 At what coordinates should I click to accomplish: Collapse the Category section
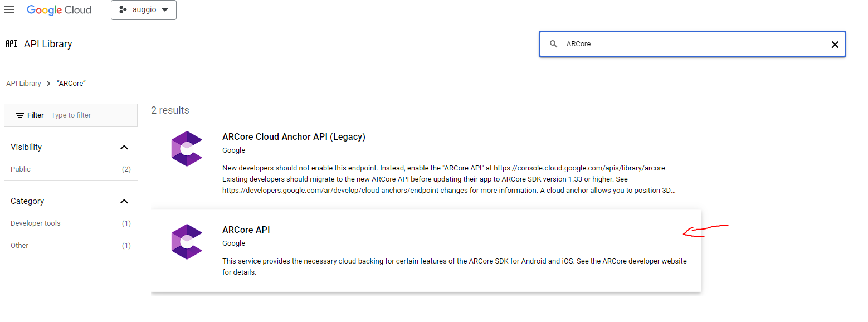tap(124, 201)
